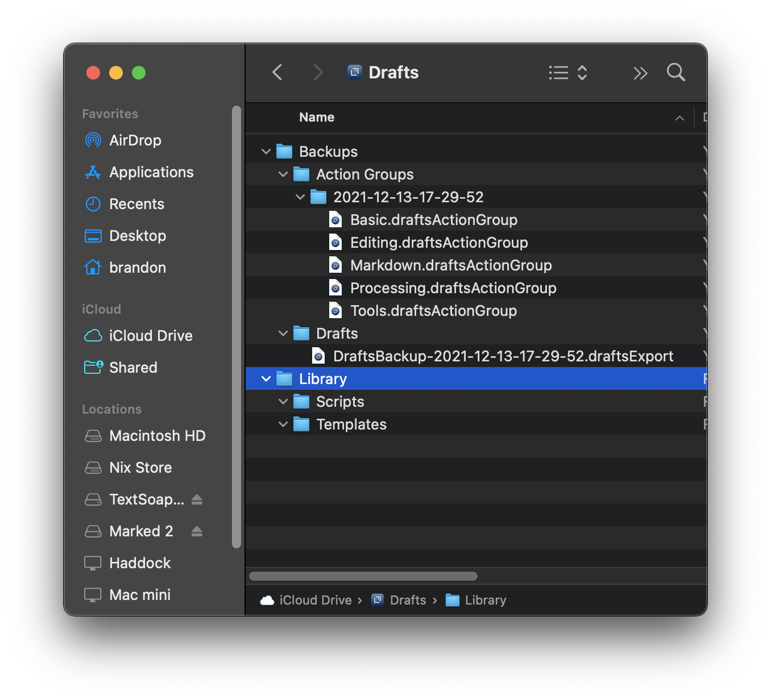Select Basic.draftsActionGroup file
Viewport: 771px width, 700px height.
click(x=476, y=219)
